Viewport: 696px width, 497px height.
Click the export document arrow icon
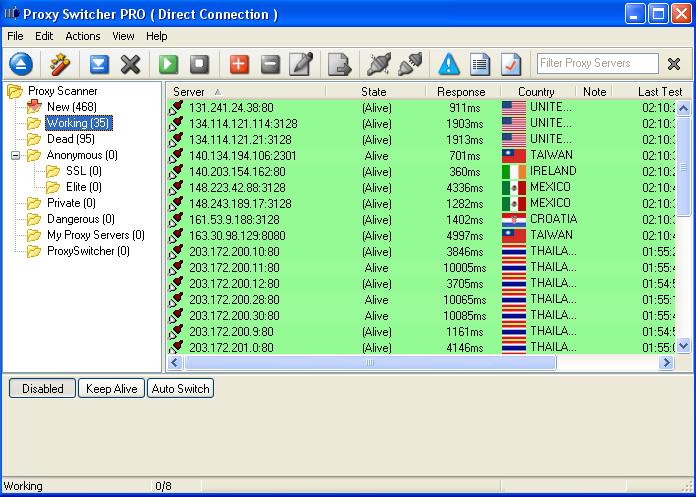[340, 64]
